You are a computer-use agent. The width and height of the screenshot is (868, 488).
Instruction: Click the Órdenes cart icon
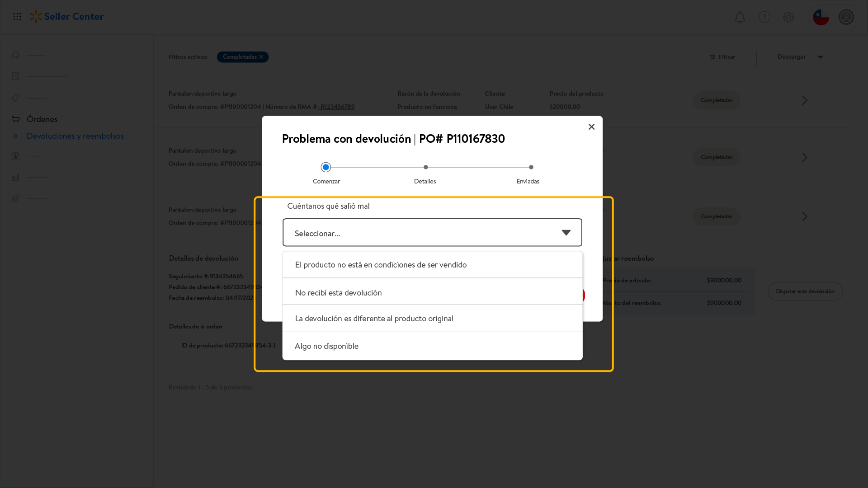click(16, 119)
